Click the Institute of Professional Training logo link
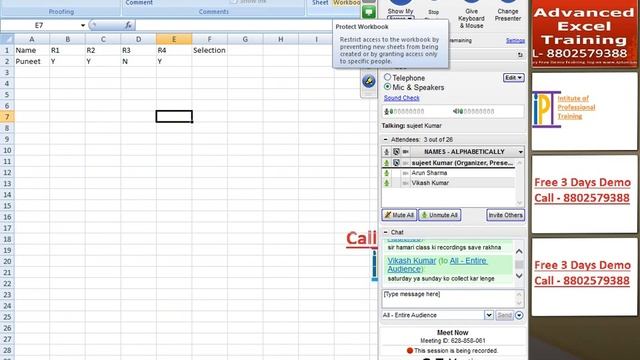The height and width of the screenshot is (360, 640). coord(564,109)
